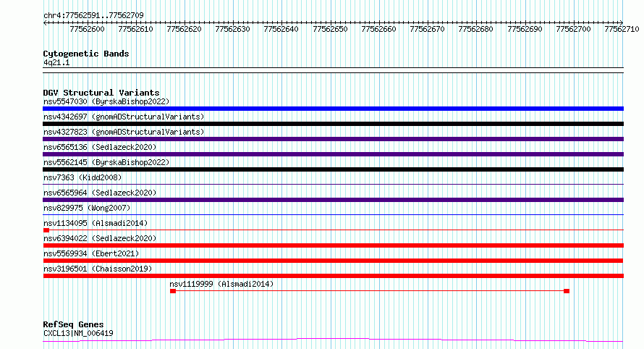Click the RefSeq Genes track heading
The height and width of the screenshot is (349, 644).
[73, 325]
